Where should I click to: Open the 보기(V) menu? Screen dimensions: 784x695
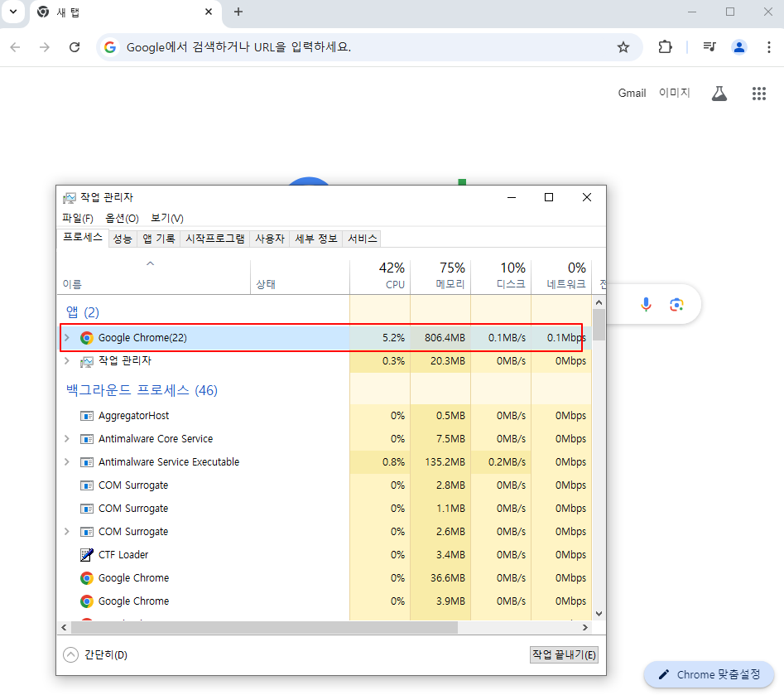(167, 218)
